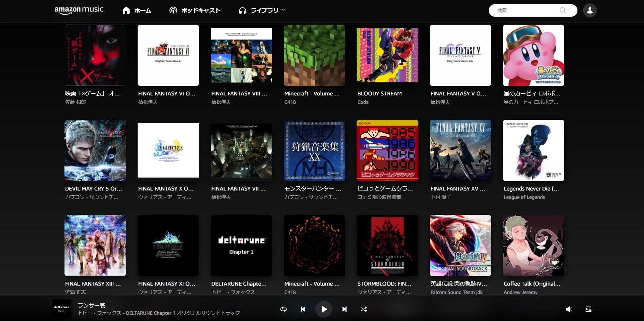Viewport: 644px width, 321px height.
Task: Click the BLOODY STREAM title link
Action: (x=380, y=93)
